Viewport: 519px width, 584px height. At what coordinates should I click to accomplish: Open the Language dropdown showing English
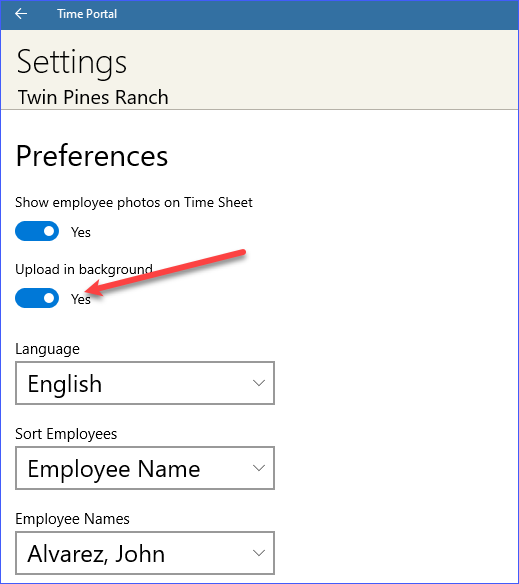[145, 383]
